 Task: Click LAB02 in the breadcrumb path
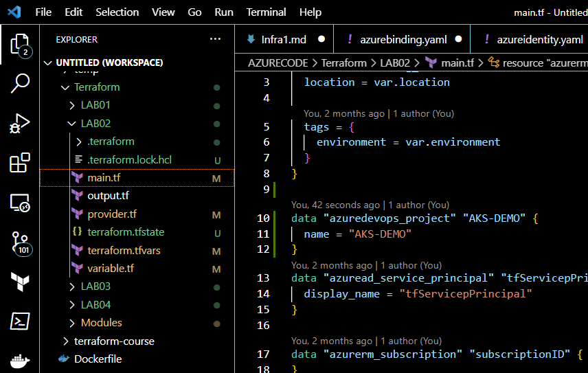pos(395,63)
